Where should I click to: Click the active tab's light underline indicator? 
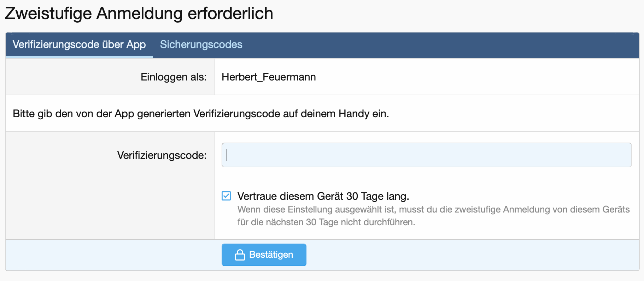pos(79,57)
